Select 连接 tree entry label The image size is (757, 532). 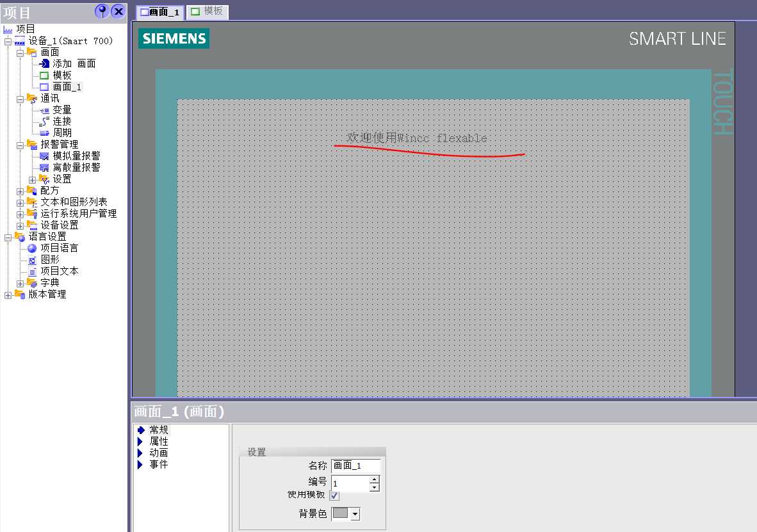(61, 122)
